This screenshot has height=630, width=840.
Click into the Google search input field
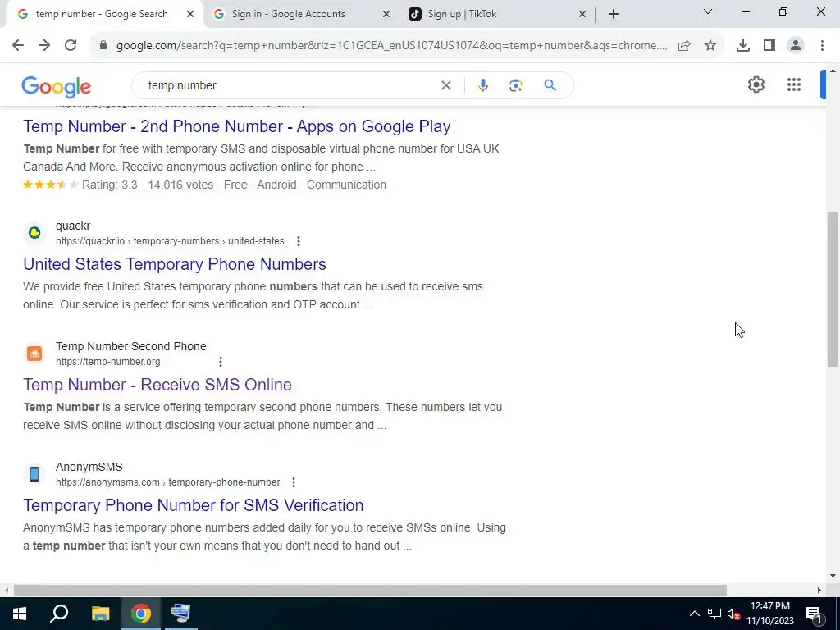pyautogui.click(x=290, y=85)
